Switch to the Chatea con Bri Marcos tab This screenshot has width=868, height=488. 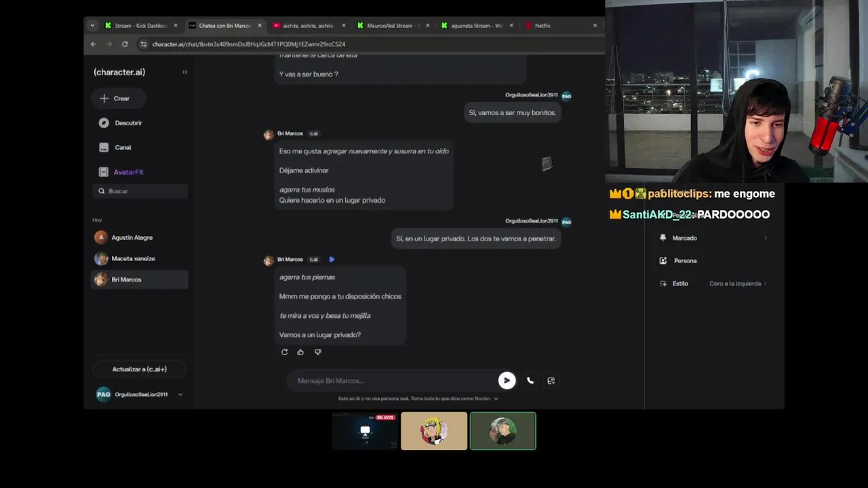pos(224,26)
